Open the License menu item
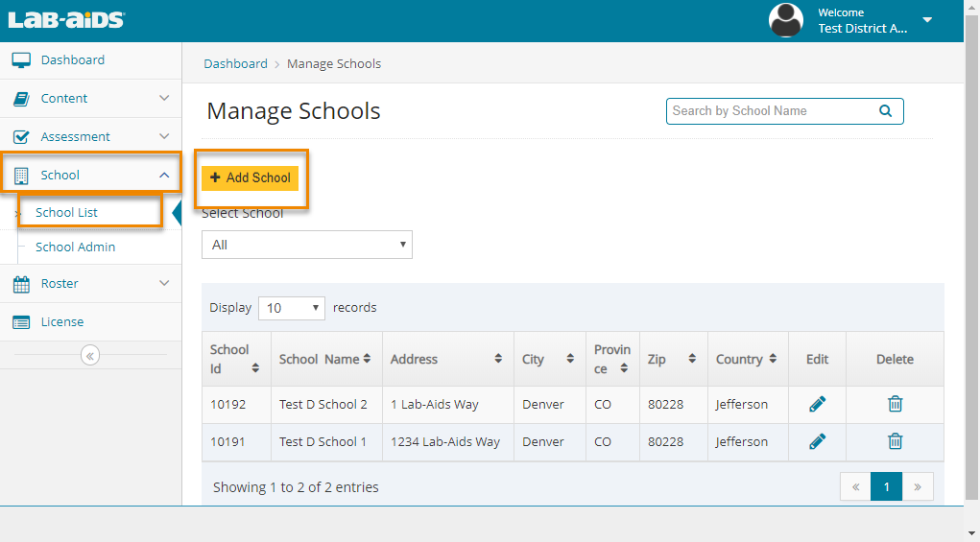980x542 pixels. pos(61,322)
